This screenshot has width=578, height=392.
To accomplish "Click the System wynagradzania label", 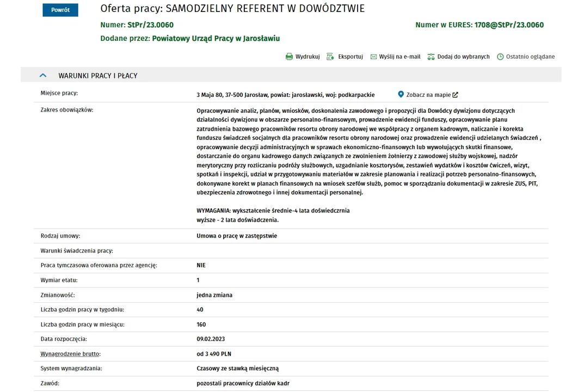I will click(71, 369).
